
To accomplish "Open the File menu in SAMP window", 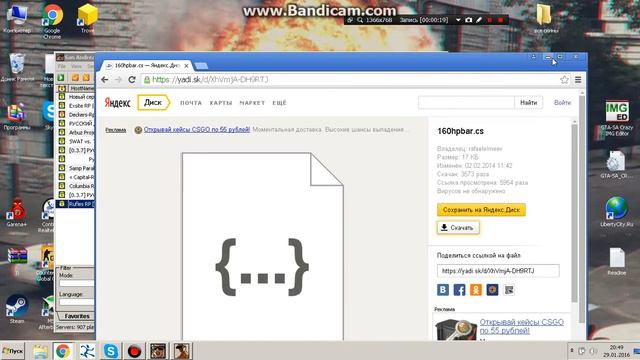I will tap(62, 66).
